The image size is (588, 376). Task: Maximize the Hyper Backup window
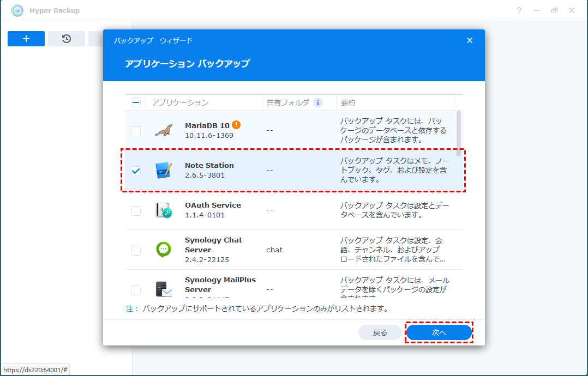[x=554, y=10]
